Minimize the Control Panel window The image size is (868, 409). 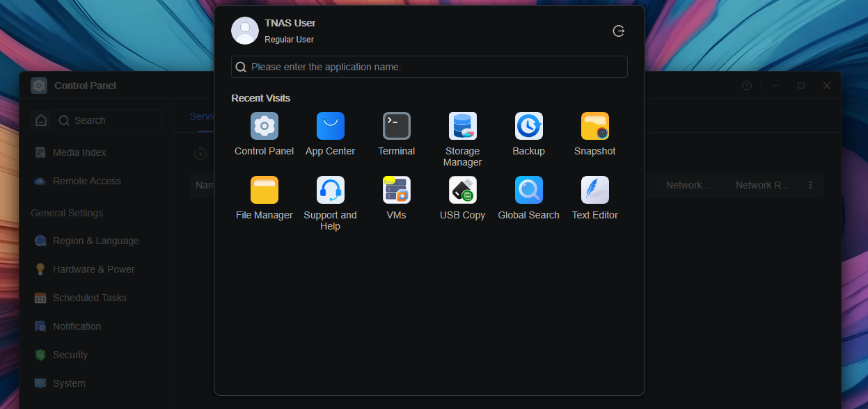[775, 86]
